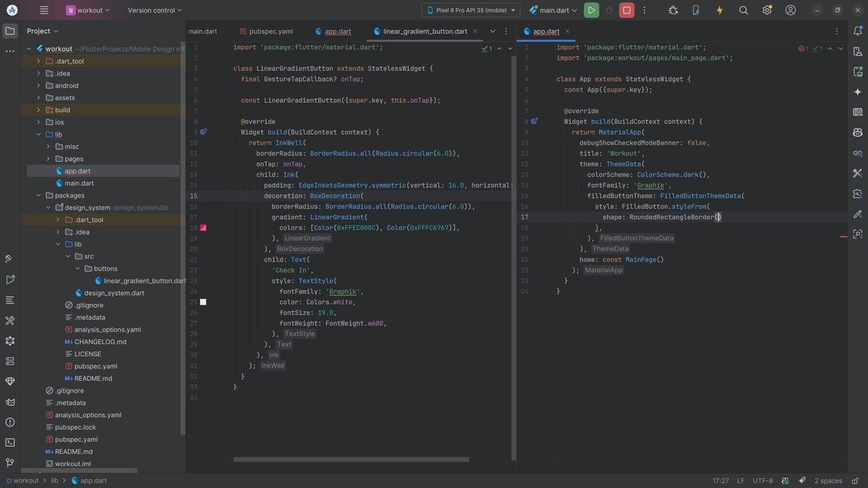Viewport: 868px width, 488px height.
Task: Click pink gradient color swatch in gutter
Action: 203,228
